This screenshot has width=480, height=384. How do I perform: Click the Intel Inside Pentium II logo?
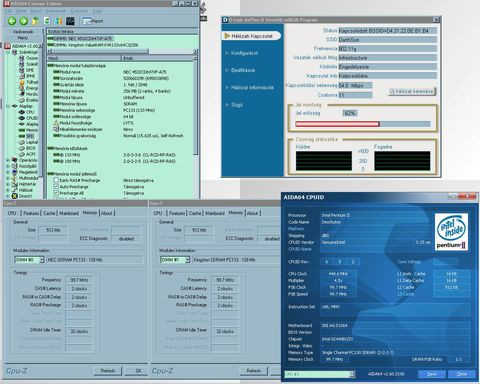click(x=451, y=232)
